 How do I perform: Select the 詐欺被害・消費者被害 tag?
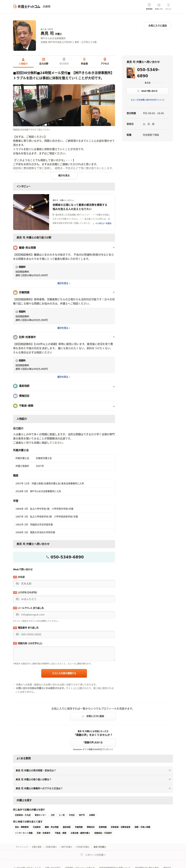pyautogui.click(x=121, y=827)
